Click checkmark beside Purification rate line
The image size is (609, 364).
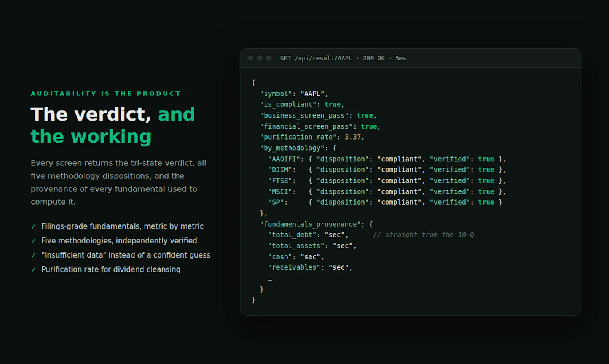[x=33, y=270]
